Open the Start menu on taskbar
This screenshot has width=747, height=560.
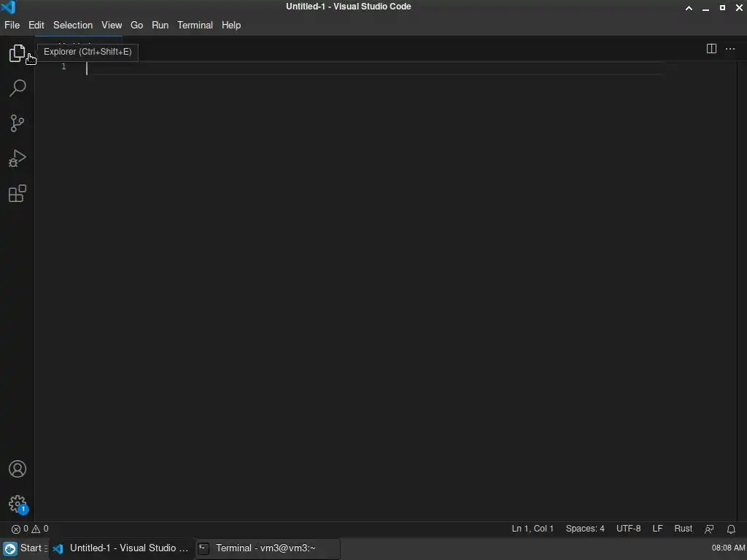click(x=24, y=548)
